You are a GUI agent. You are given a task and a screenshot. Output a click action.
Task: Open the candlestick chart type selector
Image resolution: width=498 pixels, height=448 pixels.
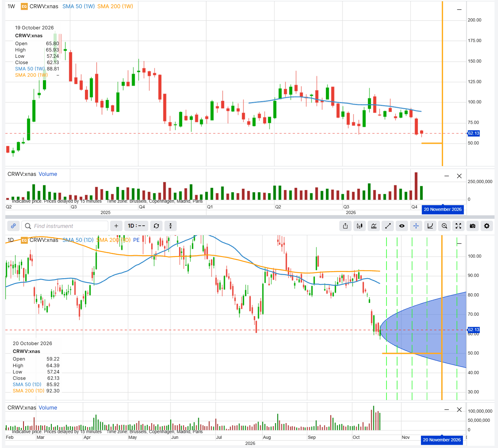(359, 226)
